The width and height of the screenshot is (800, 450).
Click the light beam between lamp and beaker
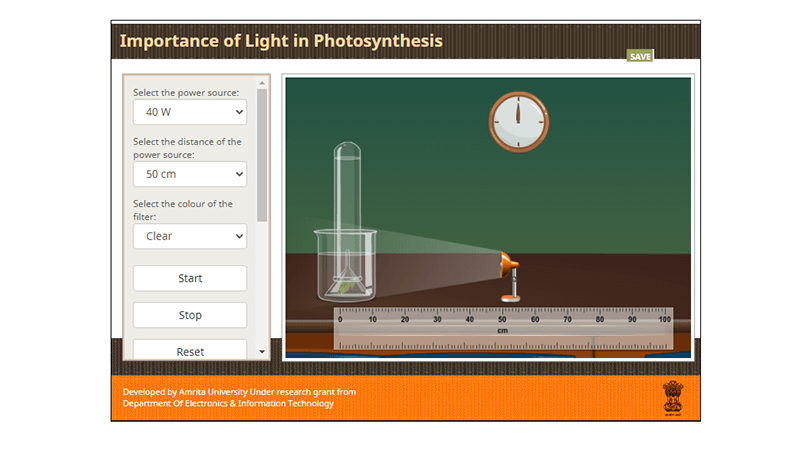tap(440, 262)
